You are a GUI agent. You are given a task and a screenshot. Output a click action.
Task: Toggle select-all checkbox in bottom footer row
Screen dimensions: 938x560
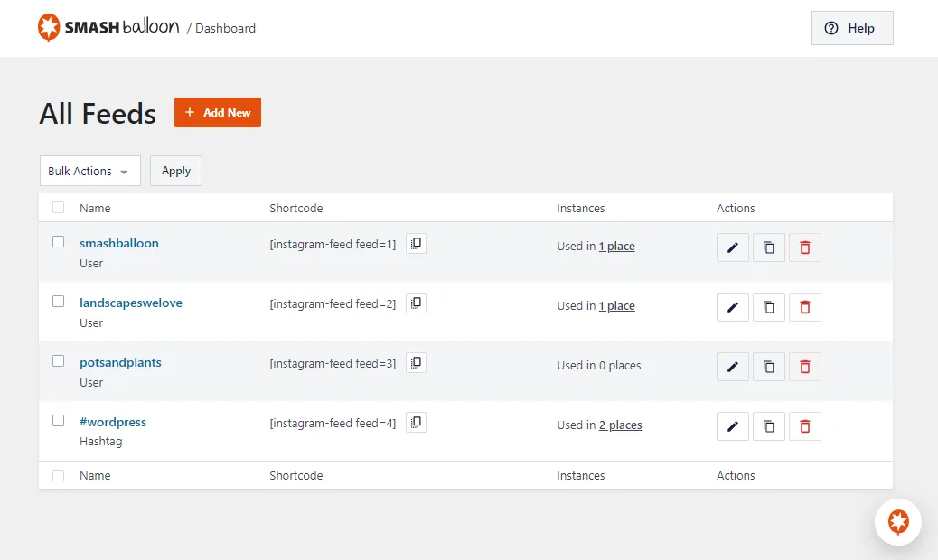pos(58,475)
